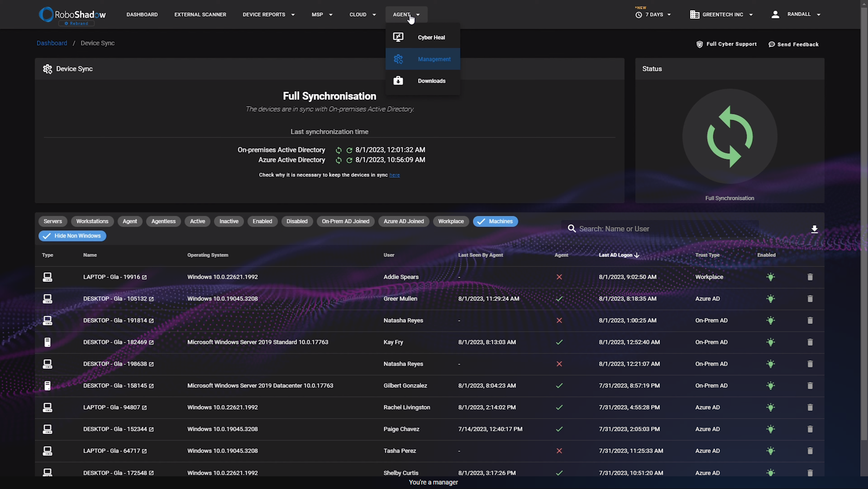Screen dimensions: 868x489
Task: Go to Dashboard via breadcrumb
Action: coord(52,43)
